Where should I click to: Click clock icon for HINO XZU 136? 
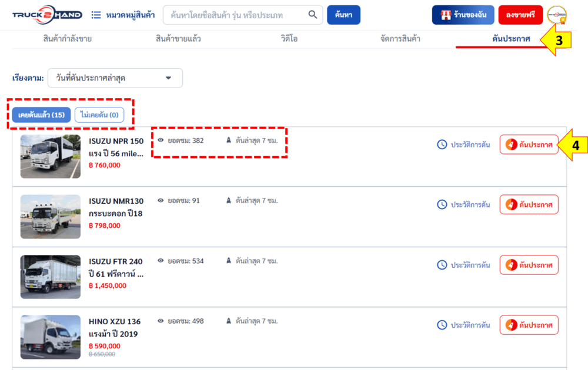pyautogui.click(x=442, y=325)
